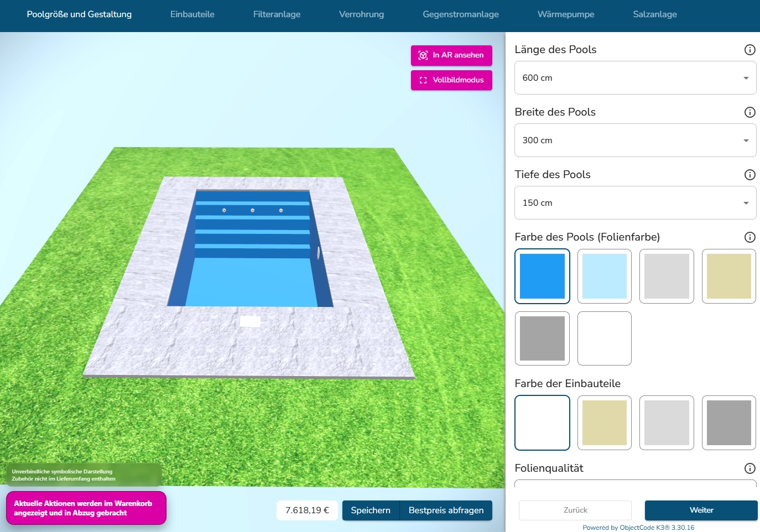The height and width of the screenshot is (532, 760).
Task: Choose sand beige pool foil color
Action: click(x=728, y=276)
